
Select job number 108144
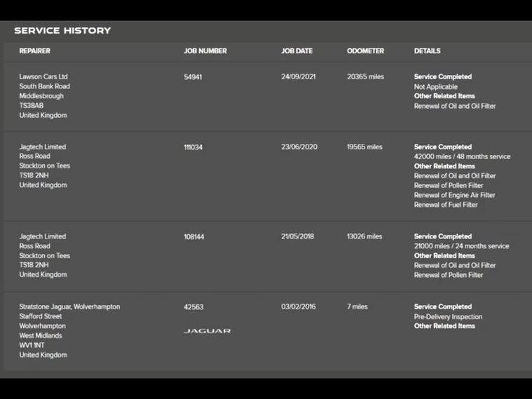pyautogui.click(x=194, y=237)
